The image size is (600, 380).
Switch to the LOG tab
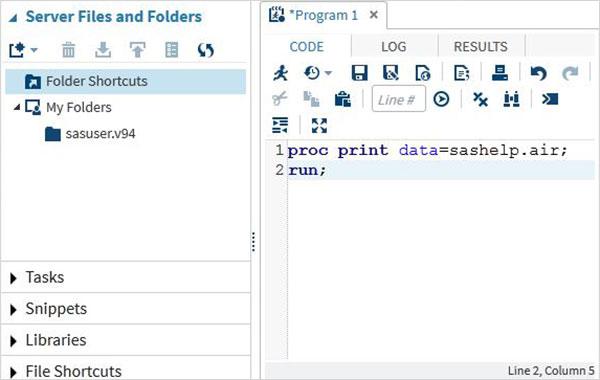pyautogui.click(x=394, y=47)
